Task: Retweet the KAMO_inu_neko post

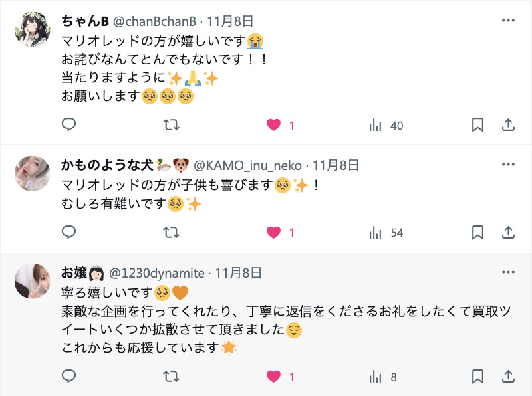Action: pyautogui.click(x=171, y=233)
